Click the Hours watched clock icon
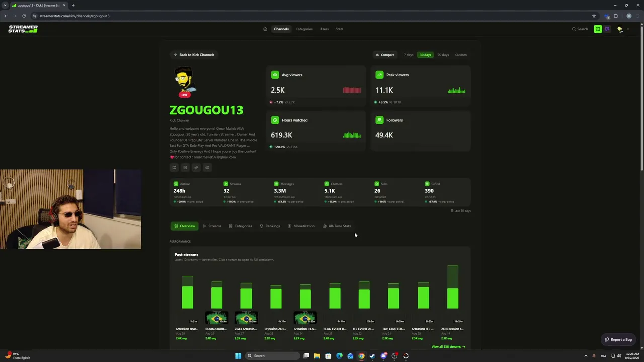The width and height of the screenshot is (644, 362). pyautogui.click(x=275, y=120)
